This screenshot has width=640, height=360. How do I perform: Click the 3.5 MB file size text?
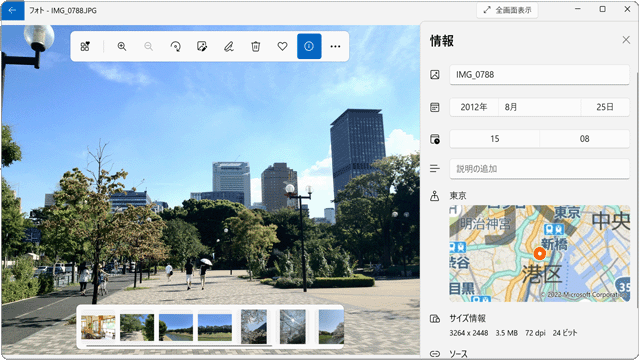507,333
